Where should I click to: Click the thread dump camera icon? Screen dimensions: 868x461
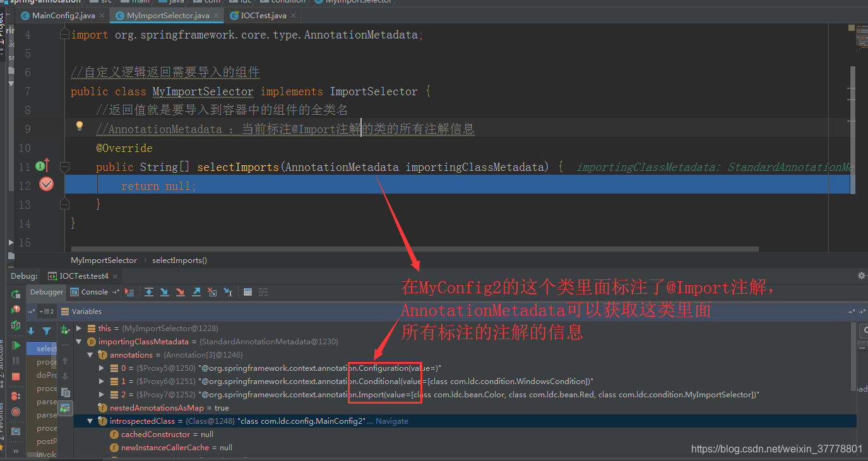click(x=16, y=431)
